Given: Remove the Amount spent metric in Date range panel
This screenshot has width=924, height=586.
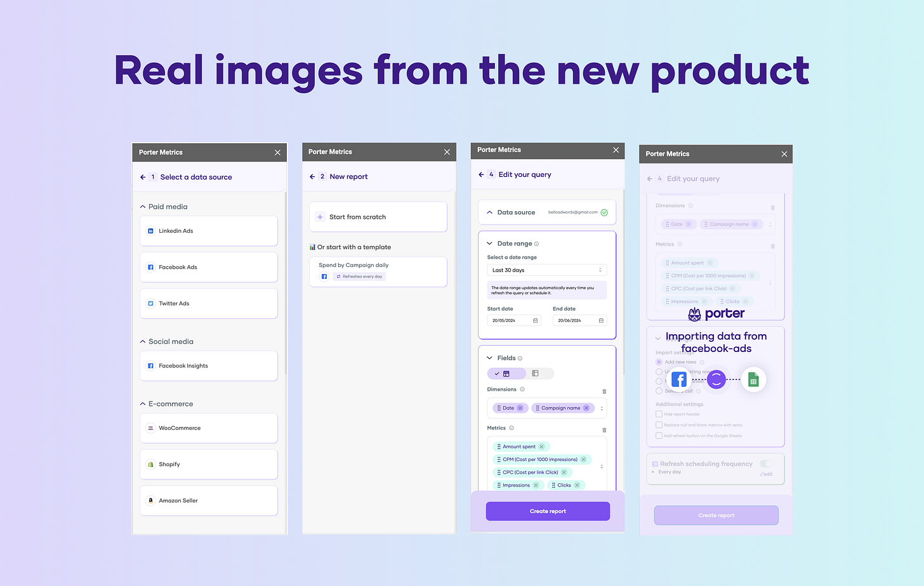Looking at the screenshot, I should (x=541, y=446).
